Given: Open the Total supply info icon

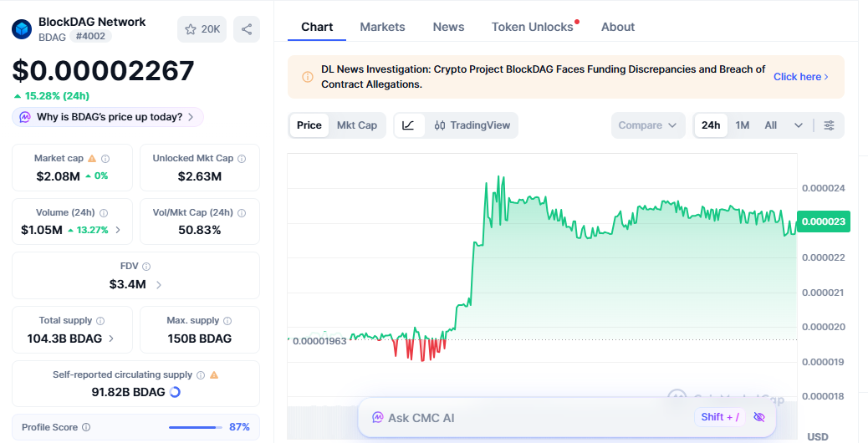Looking at the screenshot, I should (x=100, y=321).
